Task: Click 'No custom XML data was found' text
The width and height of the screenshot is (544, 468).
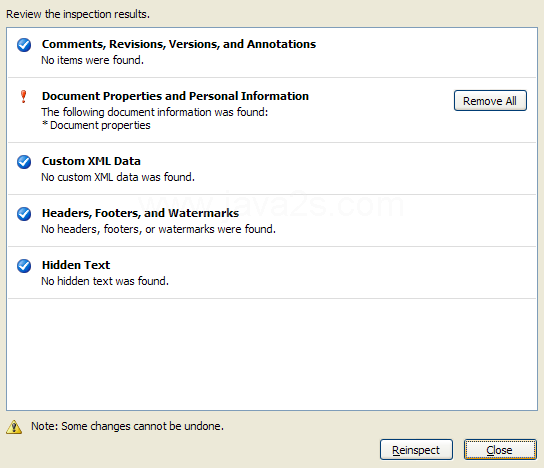Action: (118, 177)
